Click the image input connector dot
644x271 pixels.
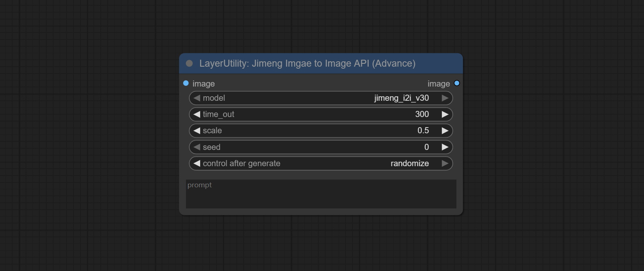click(186, 83)
